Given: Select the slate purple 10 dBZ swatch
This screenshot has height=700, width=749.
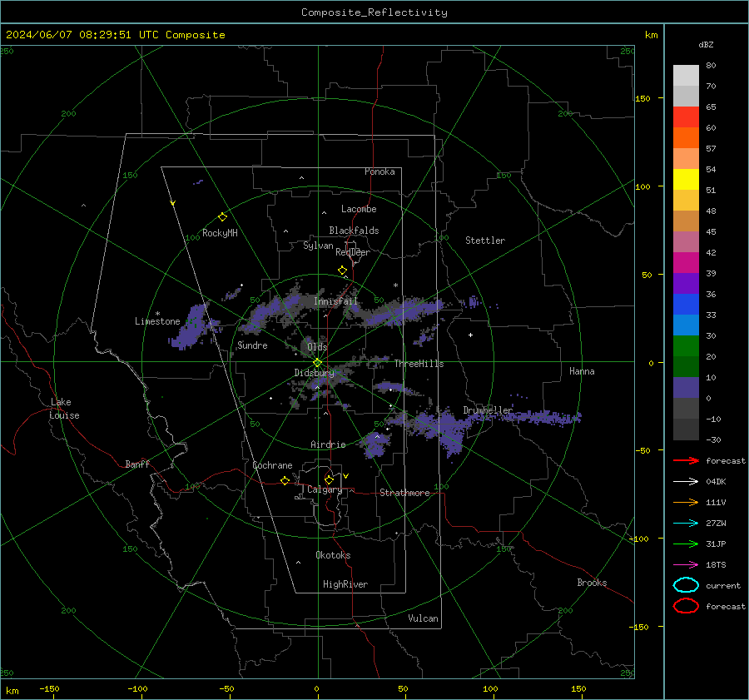Looking at the screenshot, I should [x=686, y=388].
